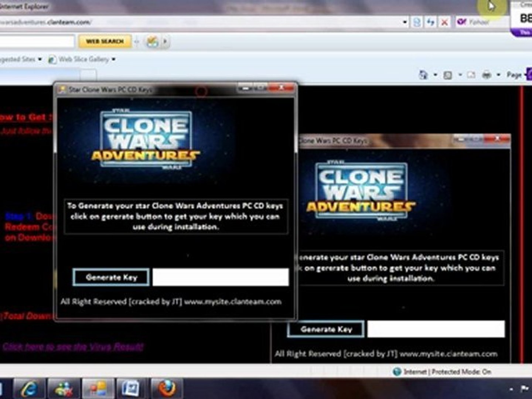Close the front Star Clone Wars keygen window

point(282,88)
